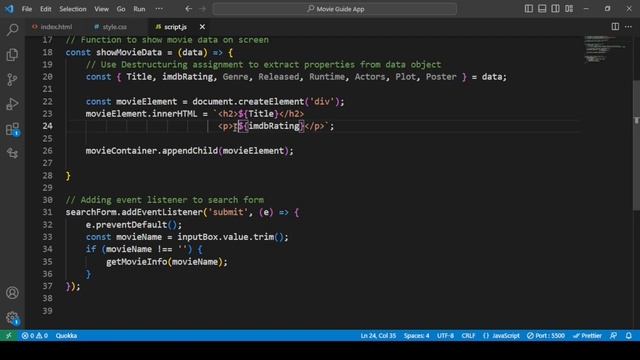Click the vertical editor scrollbar

tap(636, 145)
